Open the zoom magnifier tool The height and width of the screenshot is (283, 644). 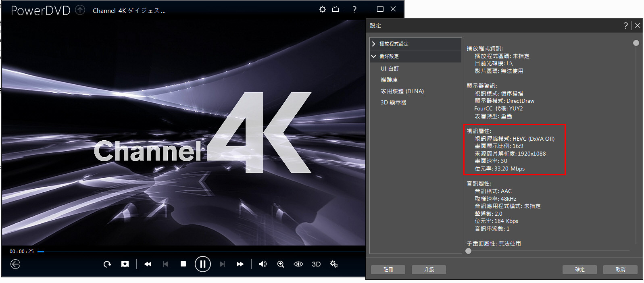pyautogui.click(x=281, y=264)
